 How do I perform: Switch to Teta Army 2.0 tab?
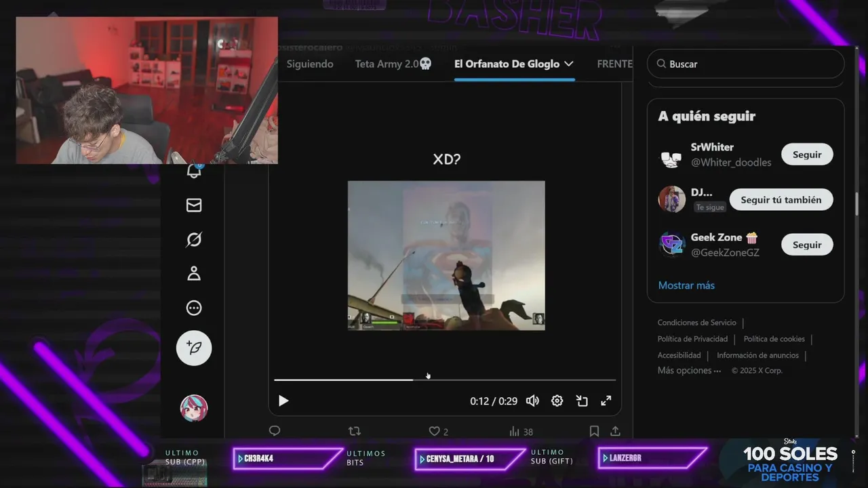(x=393, y=64)
